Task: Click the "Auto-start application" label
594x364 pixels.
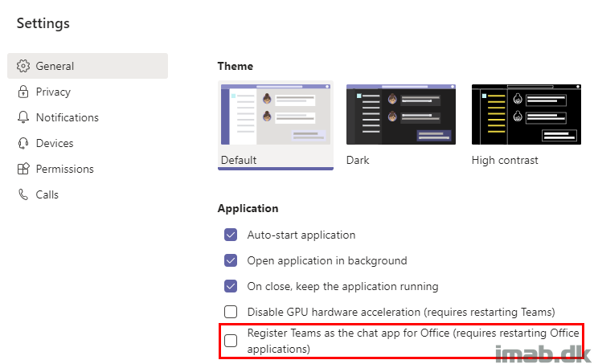Action: point(301,235)
